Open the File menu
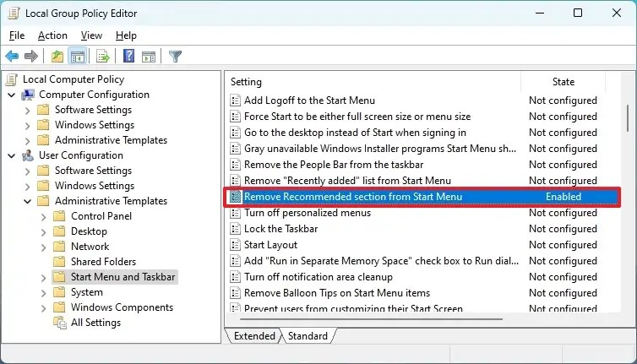637x364 pixels. [17, 35]
